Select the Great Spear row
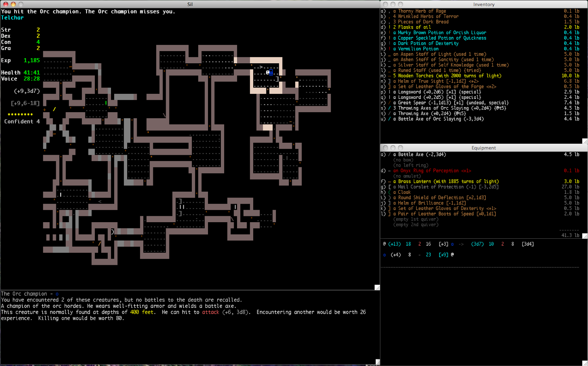This screenshot has height=366, width=588. click(x=480, y=103)
